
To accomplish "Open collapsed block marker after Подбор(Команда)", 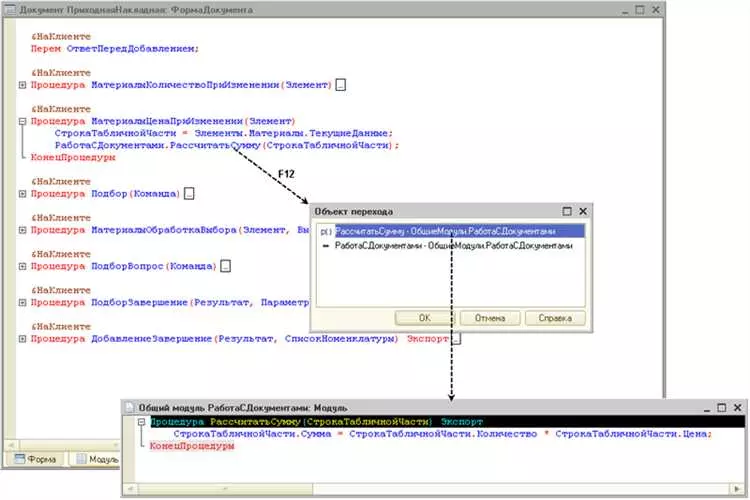I will coord(189,194).
